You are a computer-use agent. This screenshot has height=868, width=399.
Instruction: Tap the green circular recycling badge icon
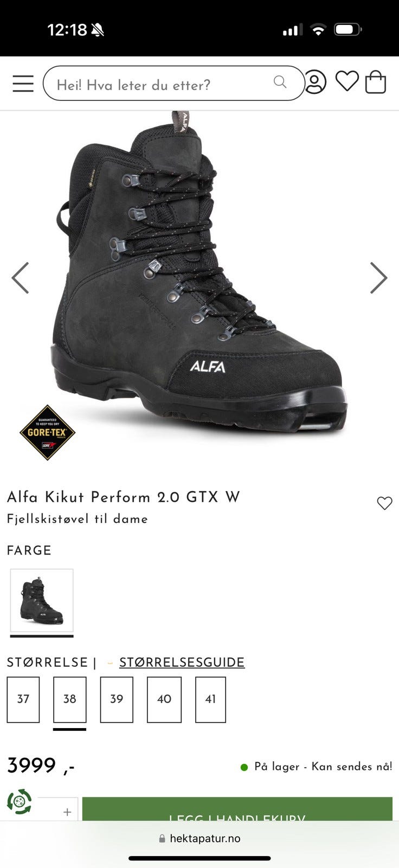click(x=20, y=802)
